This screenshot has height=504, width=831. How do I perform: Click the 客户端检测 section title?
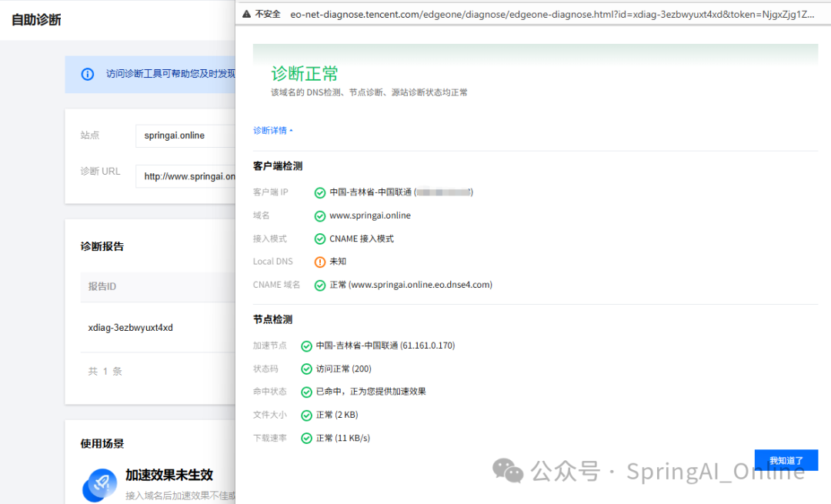point(278,166)
